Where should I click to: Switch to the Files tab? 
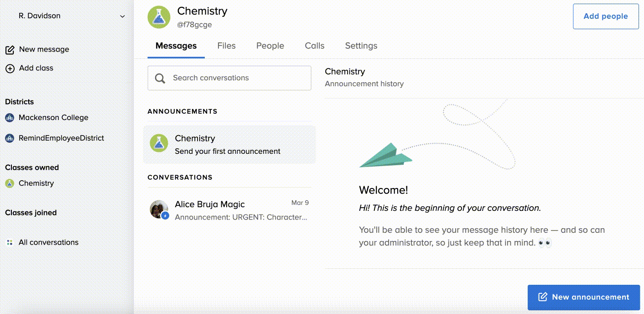pos(226,46)
